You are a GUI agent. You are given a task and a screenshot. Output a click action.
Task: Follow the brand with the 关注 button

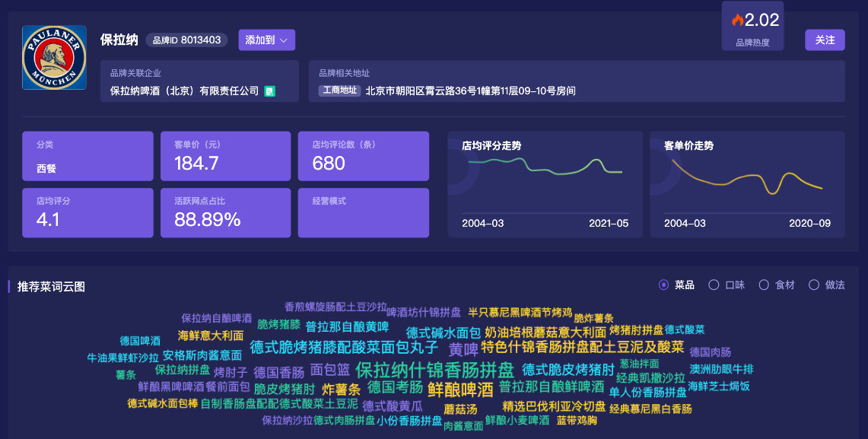825,40
